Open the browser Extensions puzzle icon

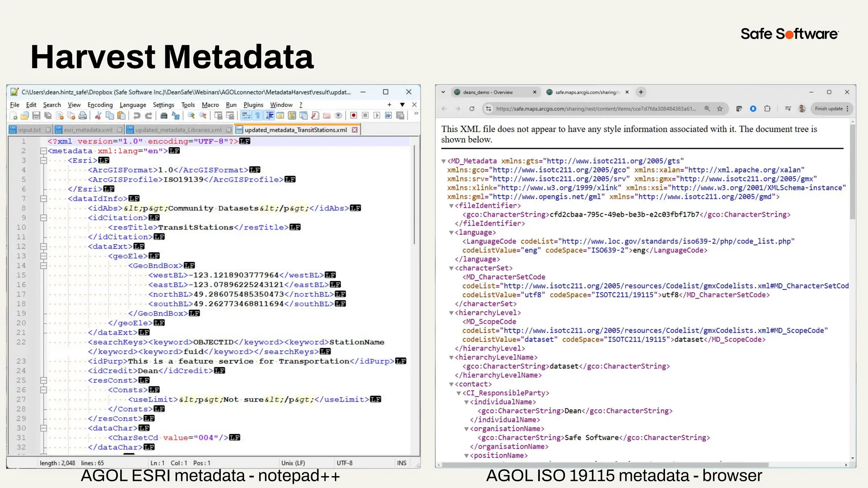(x=767, y=109)
